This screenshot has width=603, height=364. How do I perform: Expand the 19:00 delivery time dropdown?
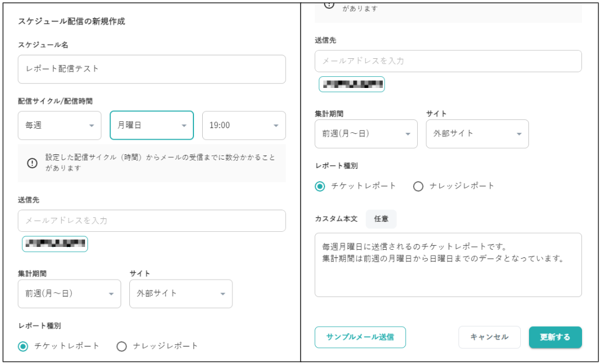coord(244,125)
